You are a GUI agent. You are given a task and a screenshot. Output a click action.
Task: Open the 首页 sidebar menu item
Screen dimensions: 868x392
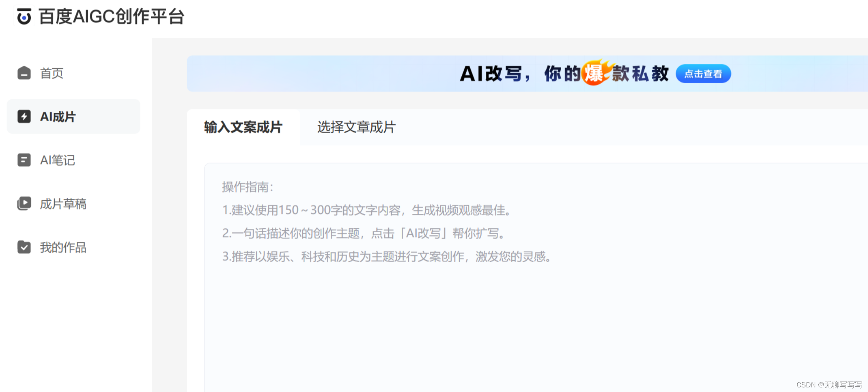[x=73, y=73]
